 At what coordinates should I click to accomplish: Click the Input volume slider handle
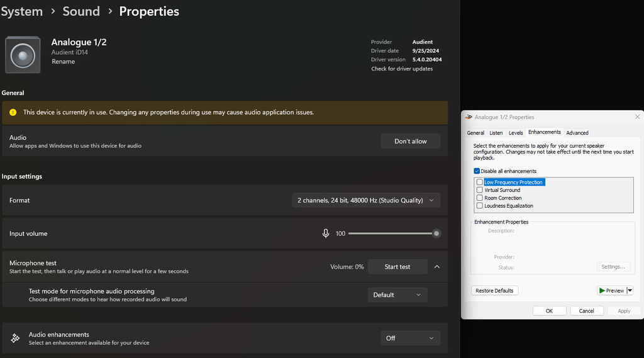point(436,233)
